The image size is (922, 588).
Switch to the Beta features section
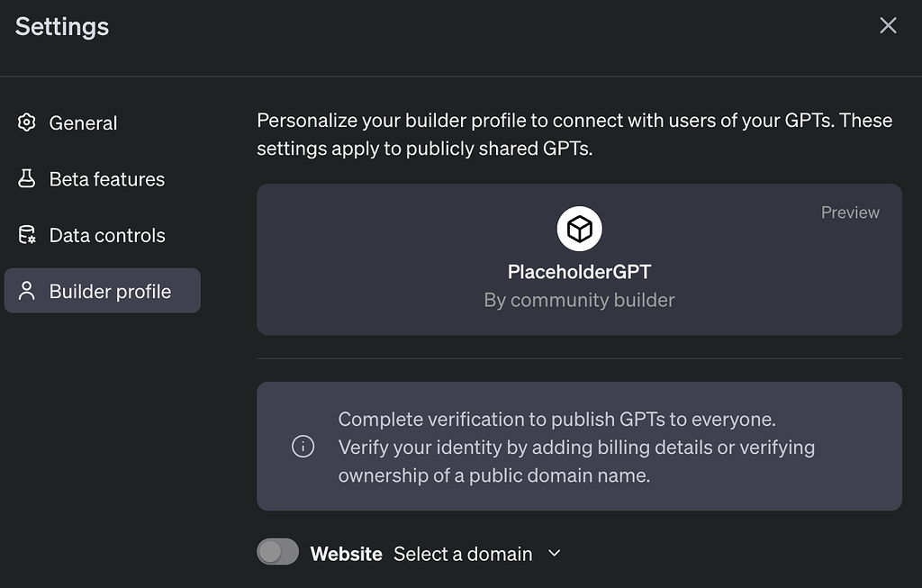106,179
